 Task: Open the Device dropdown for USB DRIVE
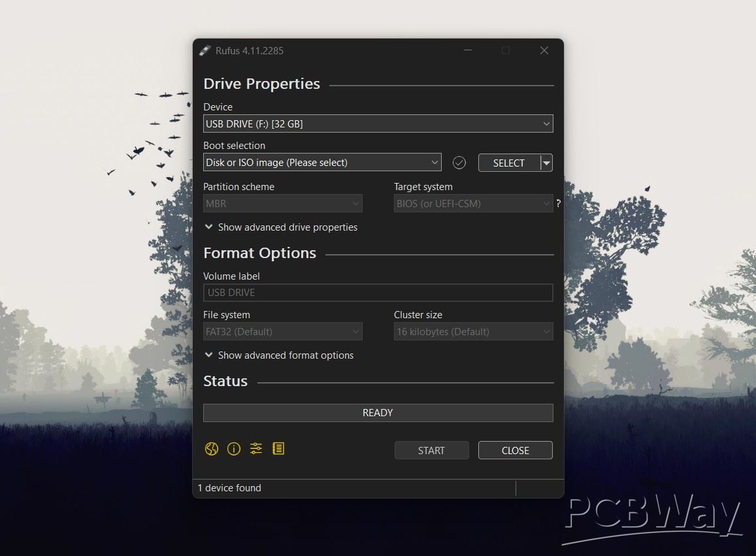tap(378, 123)
